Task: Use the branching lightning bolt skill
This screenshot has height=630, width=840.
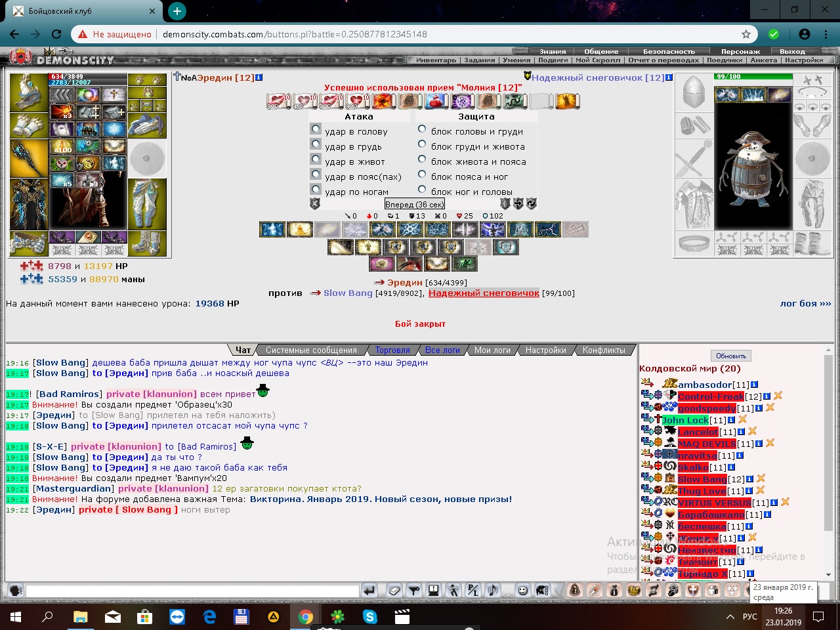Action: click(x=548, y=229)
